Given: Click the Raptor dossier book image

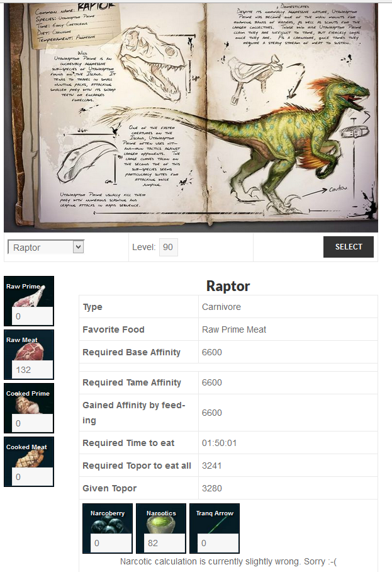Looking at the screenshot, I should pyautogui.click(x=191, y=117).
